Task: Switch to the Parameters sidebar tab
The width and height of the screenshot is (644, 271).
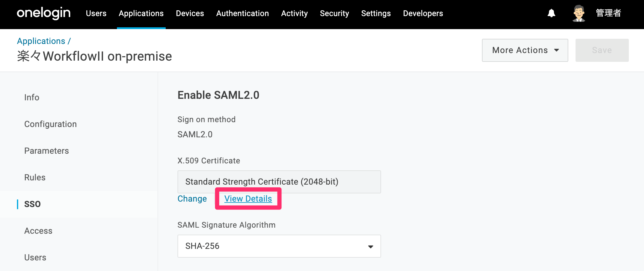Action: pos(47,151)
